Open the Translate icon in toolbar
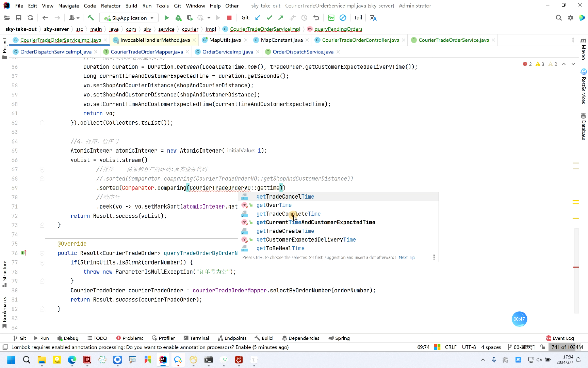 (x=373, y=18)
